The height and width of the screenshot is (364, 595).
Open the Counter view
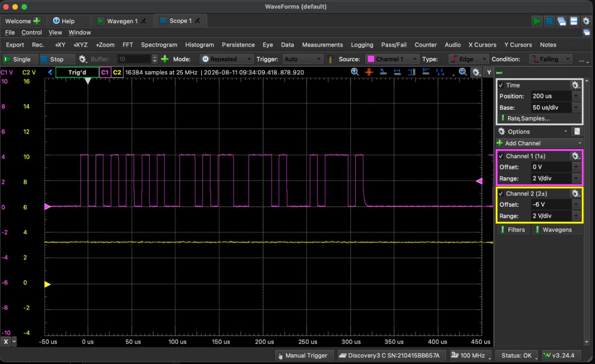(x=426, y=44)
